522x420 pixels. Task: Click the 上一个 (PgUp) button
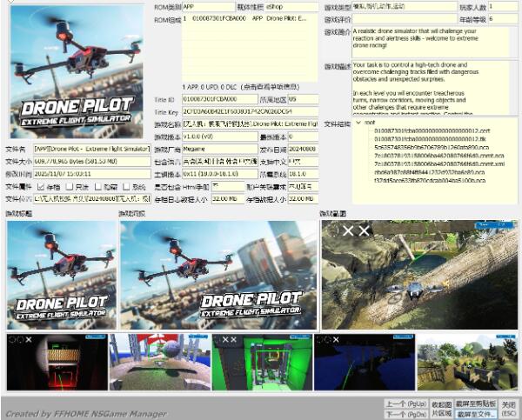(x=405, y=404)
